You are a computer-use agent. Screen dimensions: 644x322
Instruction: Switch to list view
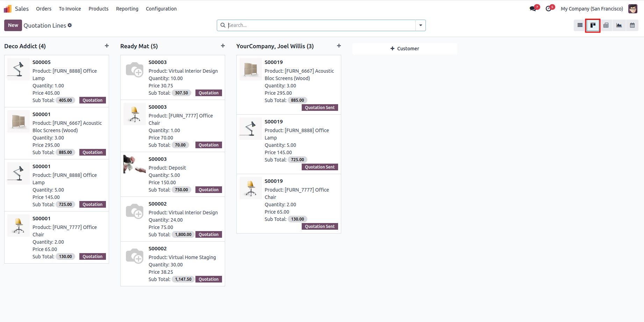pyautogui.click(x=580, y=25)
